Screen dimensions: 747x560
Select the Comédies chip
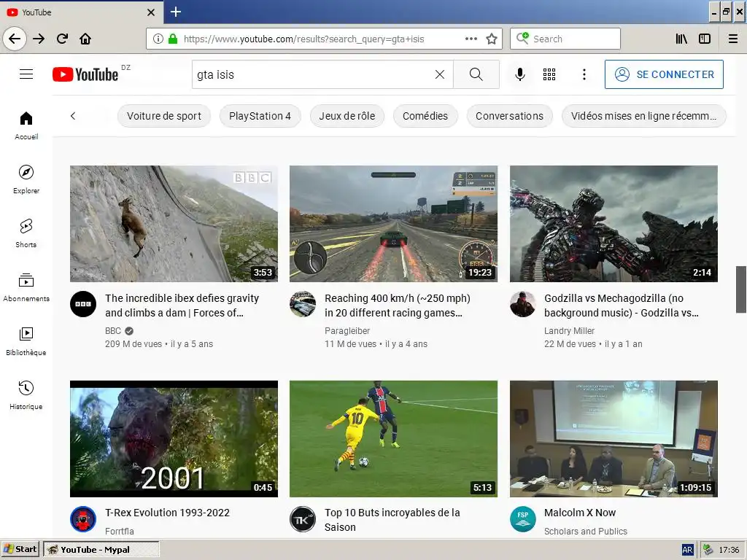point(425,116)
